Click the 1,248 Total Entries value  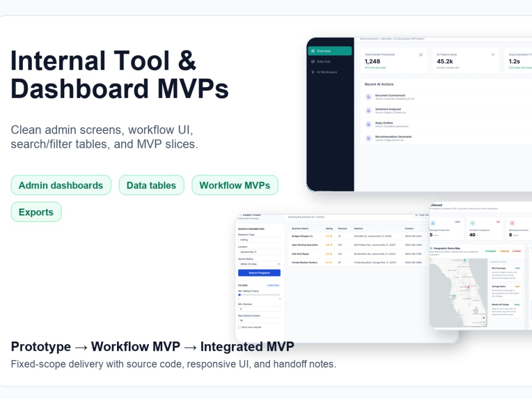click(372, 61)
